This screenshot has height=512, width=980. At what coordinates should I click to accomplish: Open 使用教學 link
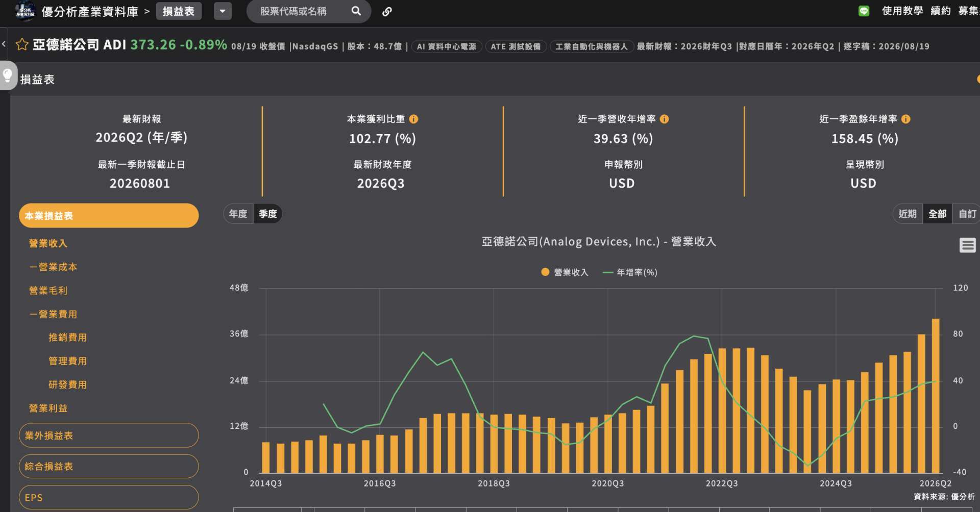coord(902,11)
